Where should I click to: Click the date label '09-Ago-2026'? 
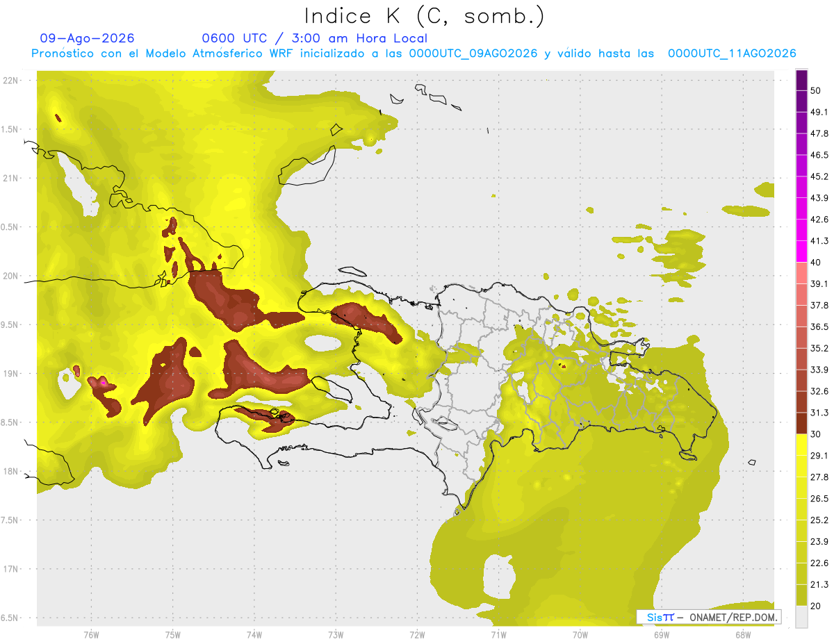88,38
